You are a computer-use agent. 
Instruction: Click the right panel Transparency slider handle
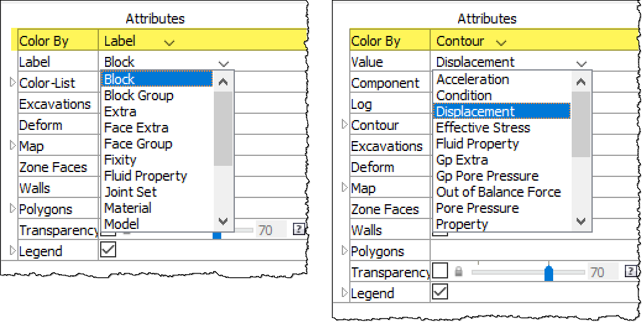tap(549, 272)
